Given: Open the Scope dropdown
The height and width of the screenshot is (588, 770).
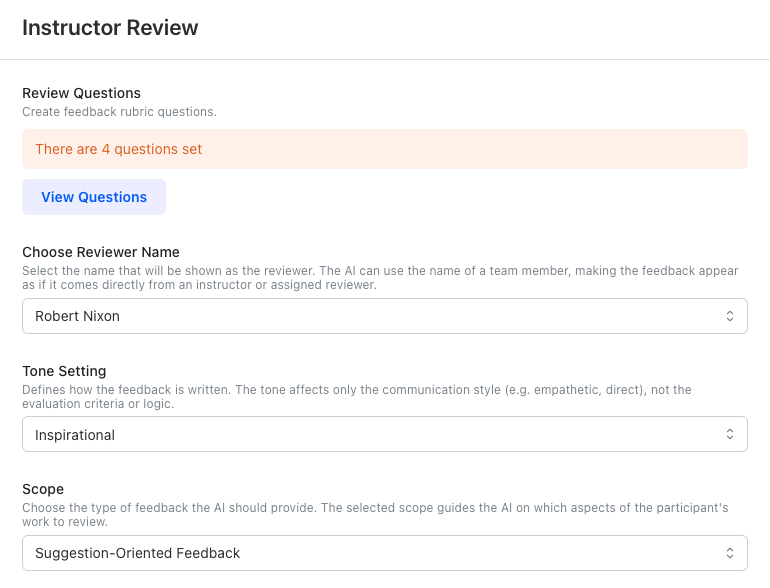Looking at the screenshot, I should [385, 553].
